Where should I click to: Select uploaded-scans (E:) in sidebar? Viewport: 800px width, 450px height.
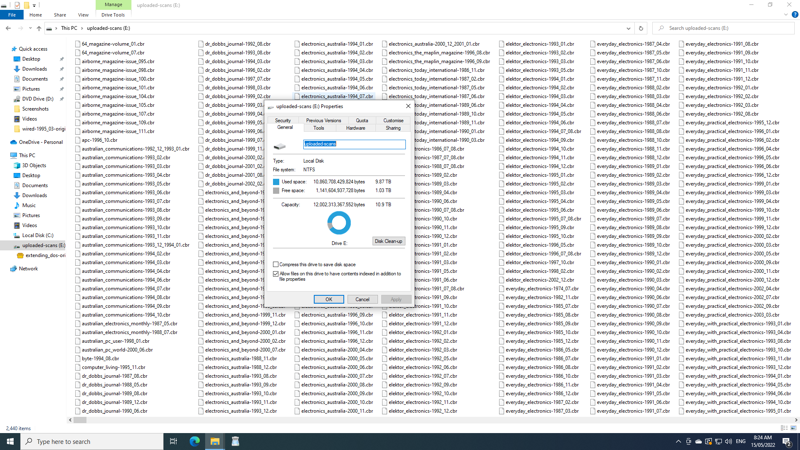coord(40,245)
